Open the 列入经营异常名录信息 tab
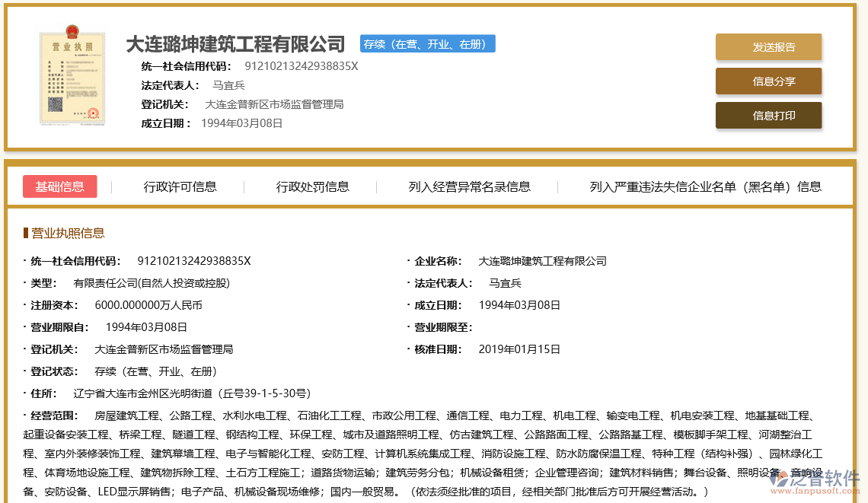868x503 pixels. click(469, 186)
